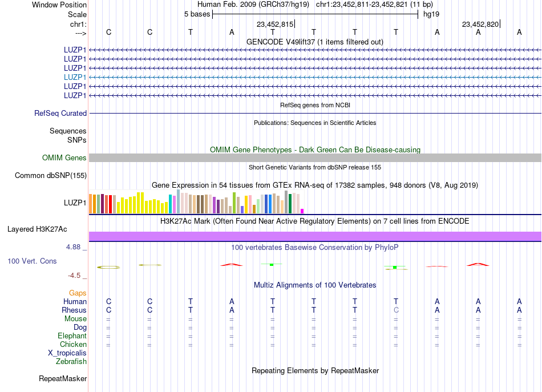Select the Elephant species label
542x392 pixels.
coord(72,336)
